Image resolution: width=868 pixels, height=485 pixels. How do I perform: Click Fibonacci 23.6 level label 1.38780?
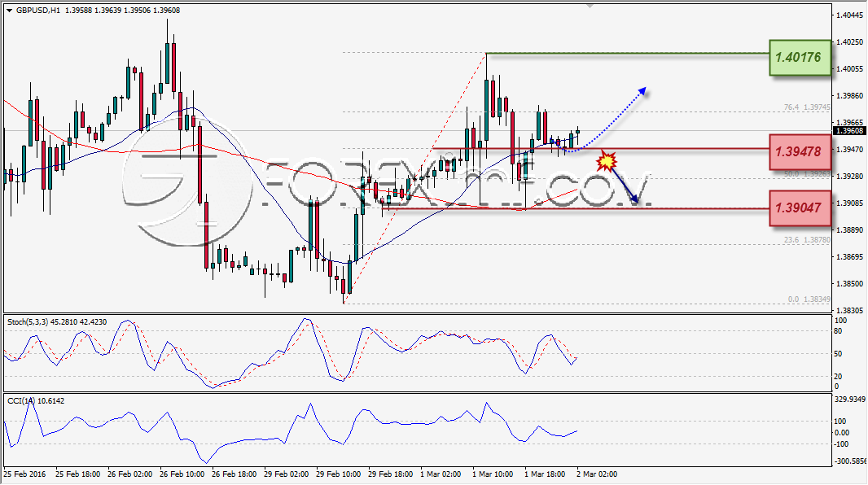click(807, 240)
